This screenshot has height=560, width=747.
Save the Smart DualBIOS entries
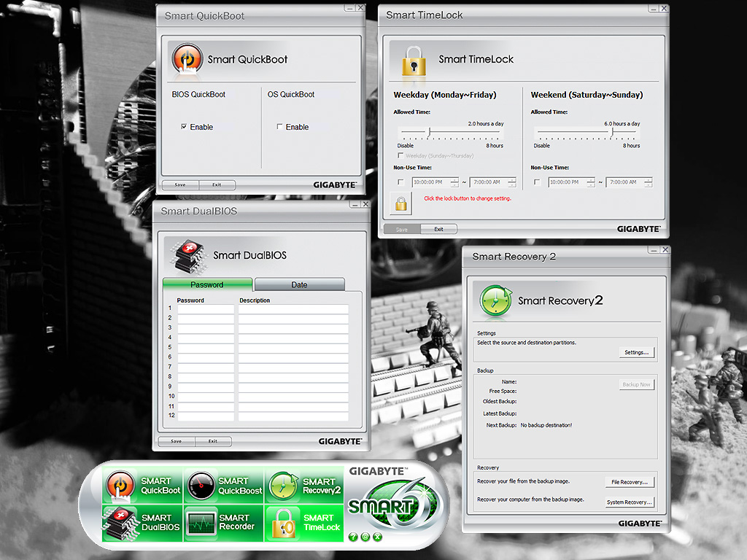point(177,441)
